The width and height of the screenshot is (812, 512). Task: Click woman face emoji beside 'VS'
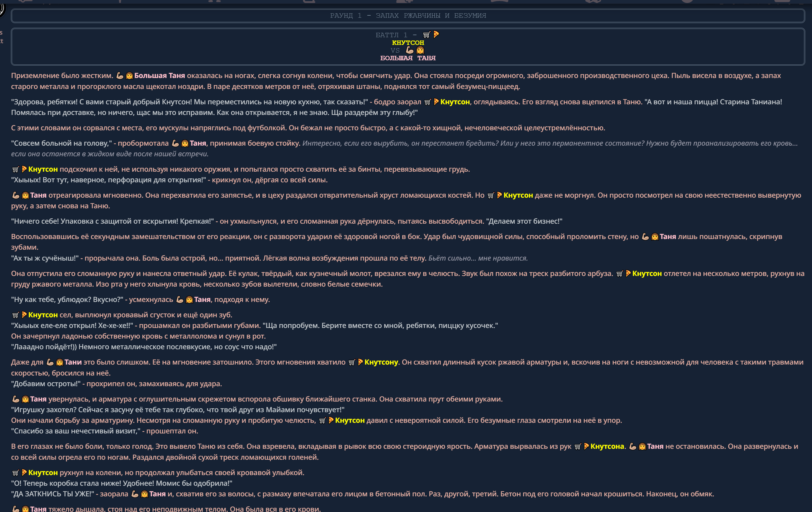coord(420,50)
